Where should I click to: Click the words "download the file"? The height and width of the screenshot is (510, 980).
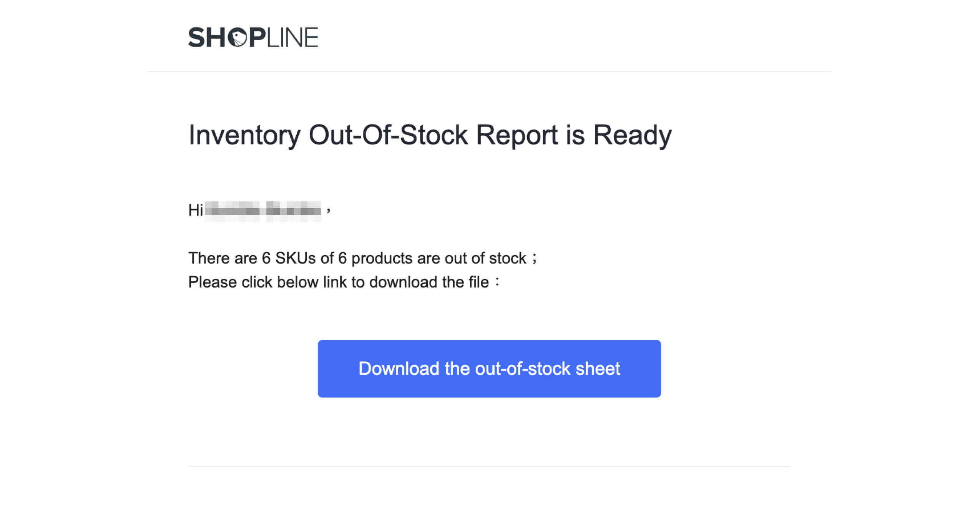pyautogui.click(x=429, y=282)
